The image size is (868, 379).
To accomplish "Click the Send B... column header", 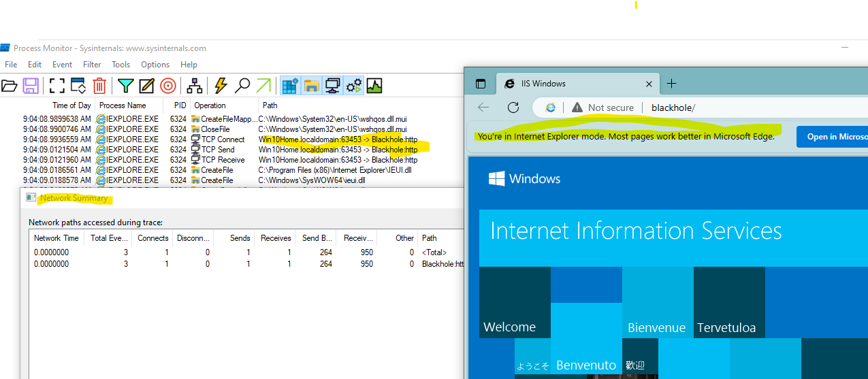I will [x=315, y=238].
